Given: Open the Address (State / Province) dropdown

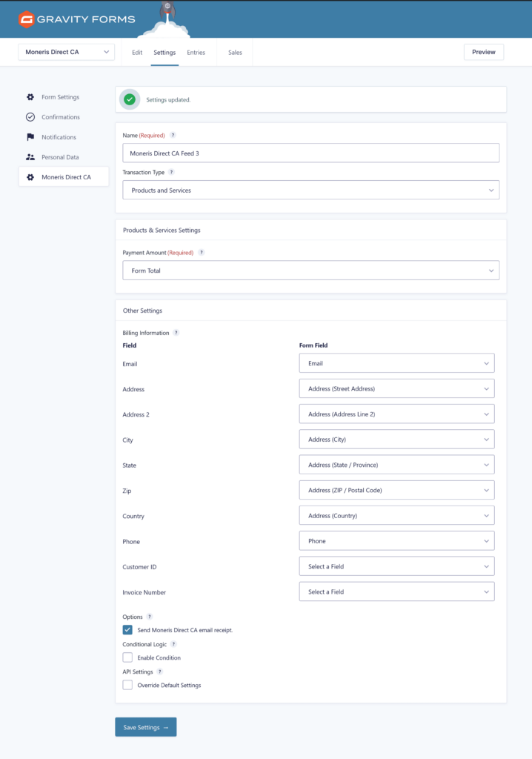Looking at the screenshot, I should [397, 465].
